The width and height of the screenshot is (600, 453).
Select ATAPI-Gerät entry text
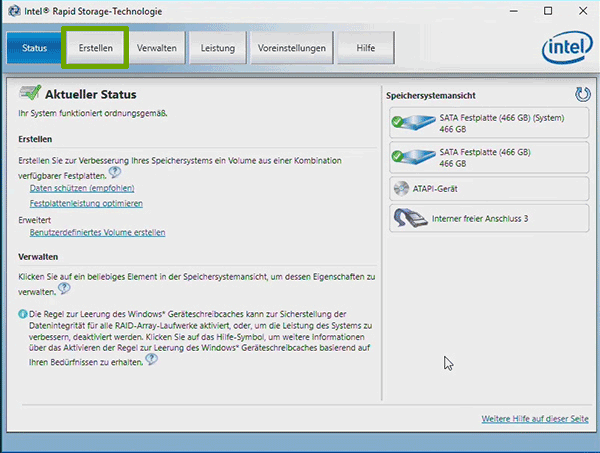point(435,189)
